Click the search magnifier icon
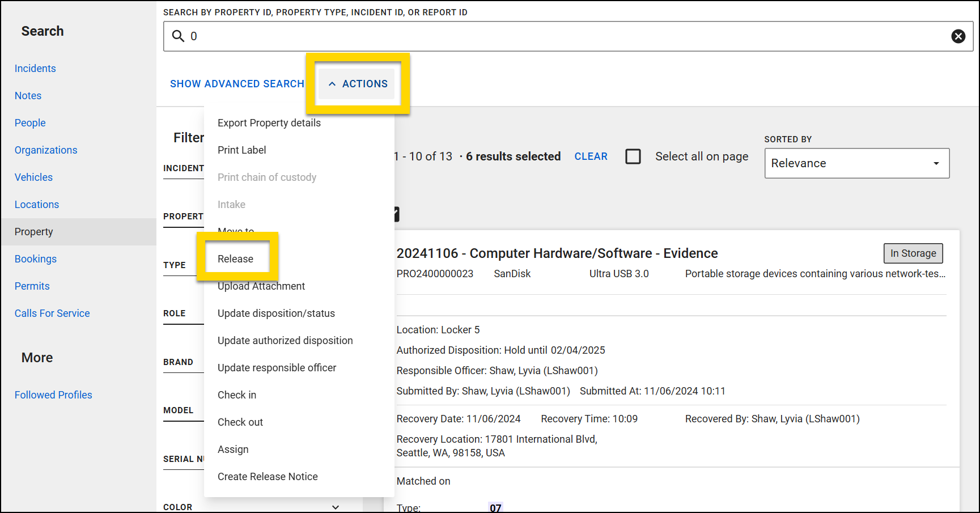 (177, 36)
